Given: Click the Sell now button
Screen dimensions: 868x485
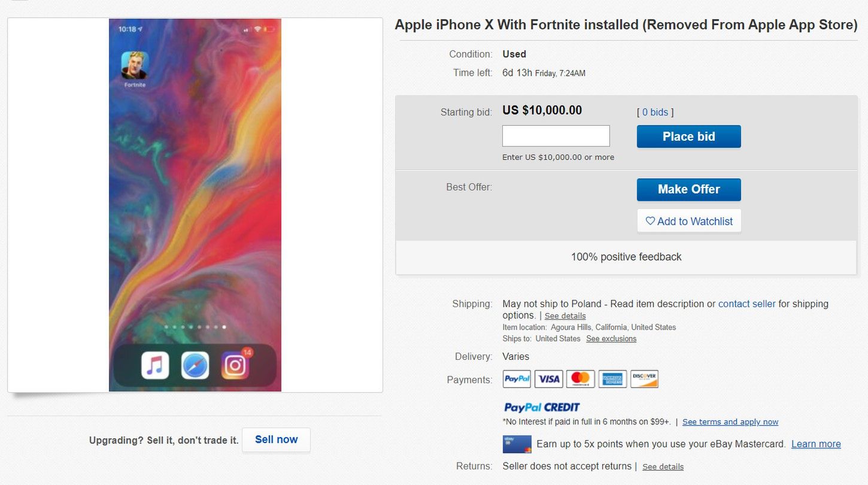Looking at the screenshot, I should point(276,439).
